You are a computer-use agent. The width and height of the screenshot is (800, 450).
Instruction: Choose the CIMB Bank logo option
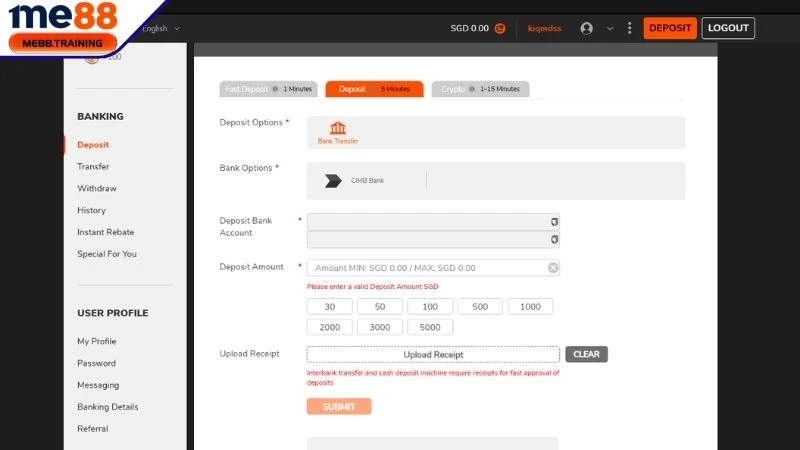(x=333, y=181)
